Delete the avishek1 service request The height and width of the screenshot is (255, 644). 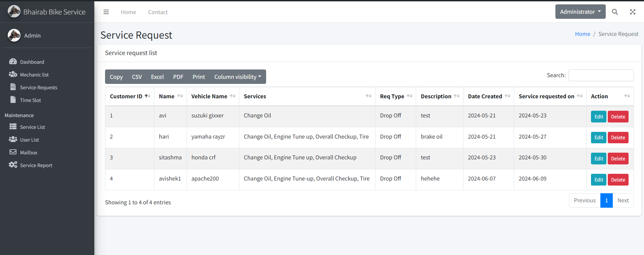click(618, 180)
